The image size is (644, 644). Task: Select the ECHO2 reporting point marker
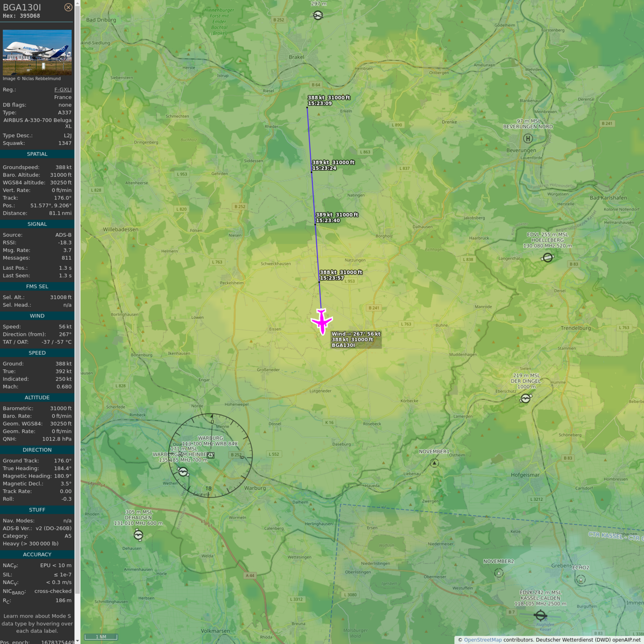tap(580, 580)
